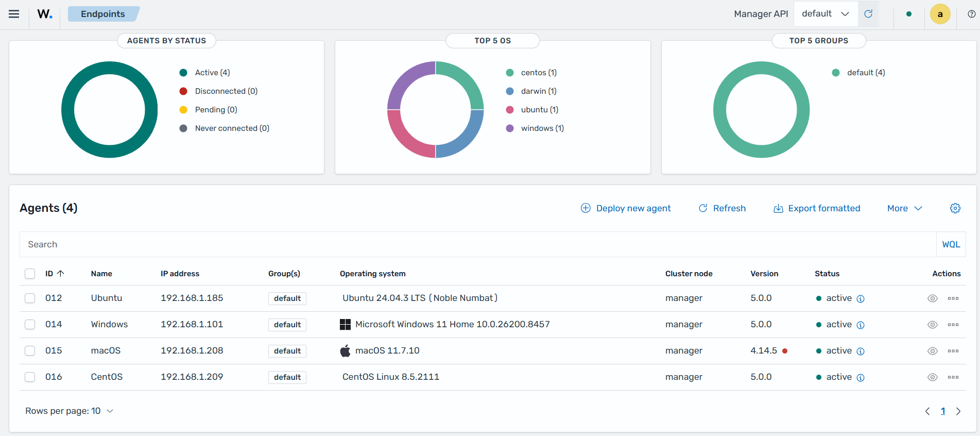This screenshot has width=980, height=436.
Task: Filter by Disconnected legend swatch
Action: [x=183, y=91]
